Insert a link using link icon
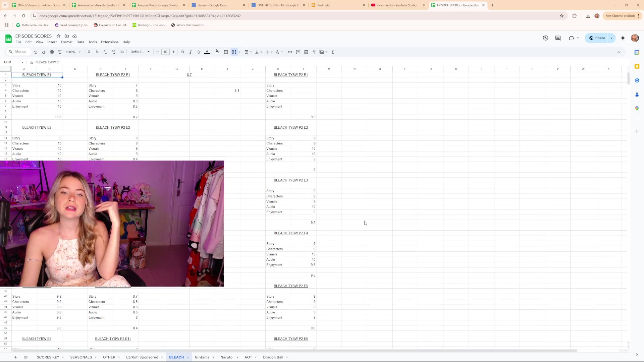The image size is (644, 362). (x=290, y=52)
